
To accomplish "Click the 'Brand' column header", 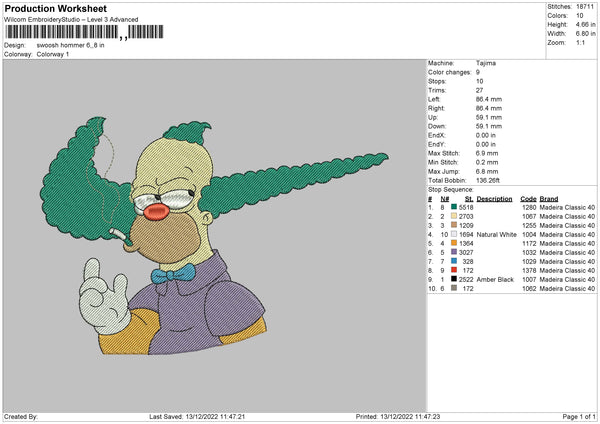I will pyautogui.click(x=549, y=199).
